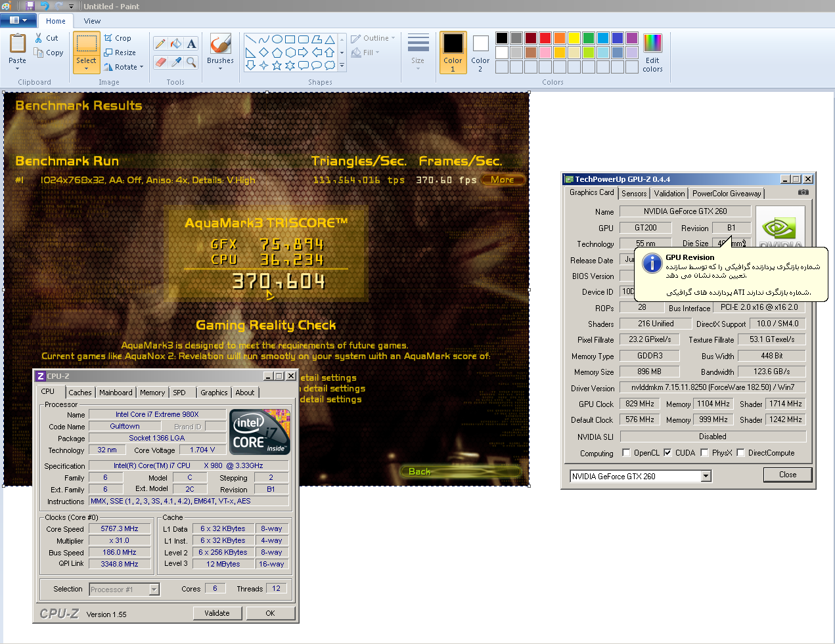Screen dimensions: 835x644
Task: Open the Processor #1 selection dropdown
Action: pos(154,590)
